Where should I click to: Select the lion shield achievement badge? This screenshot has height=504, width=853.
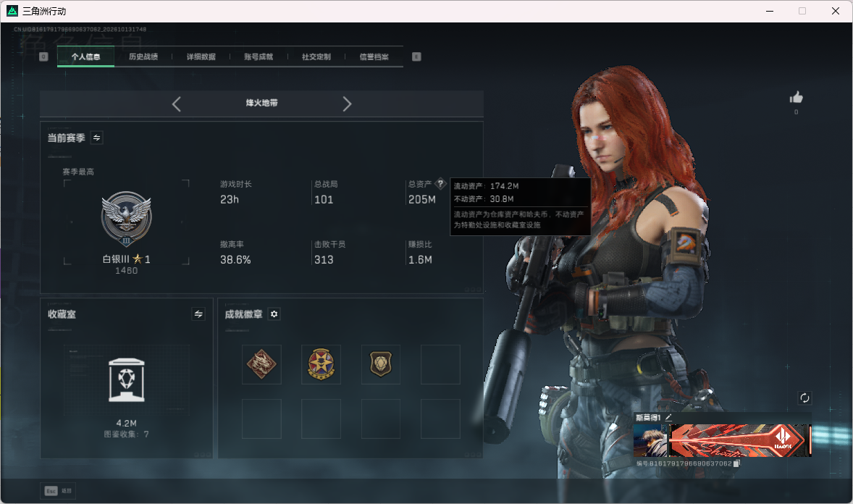tap(381, 364)
